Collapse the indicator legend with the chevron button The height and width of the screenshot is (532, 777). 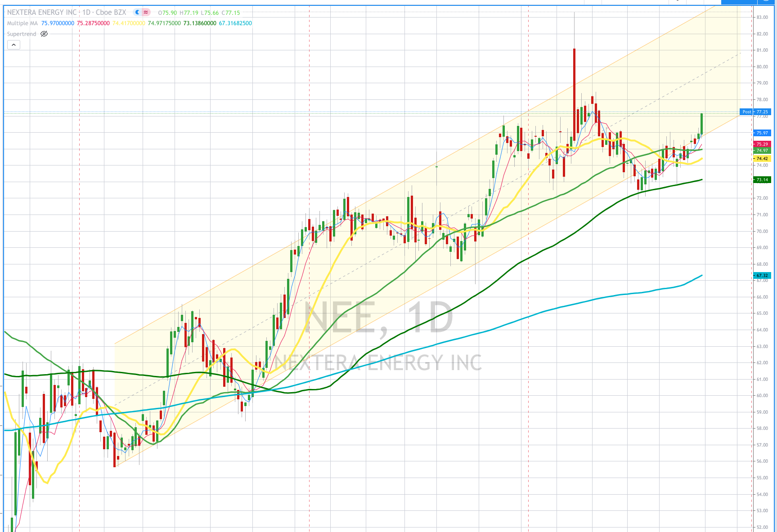[13, 45]
